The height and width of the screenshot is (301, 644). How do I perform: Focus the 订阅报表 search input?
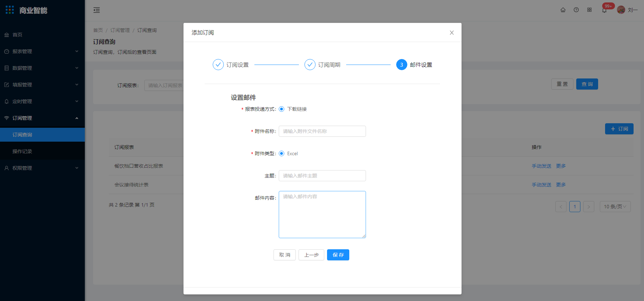[x=164, y=85]
